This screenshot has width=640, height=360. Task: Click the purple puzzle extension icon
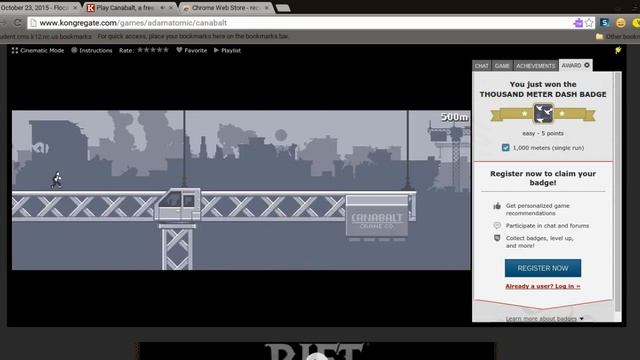tap(578, 23)
